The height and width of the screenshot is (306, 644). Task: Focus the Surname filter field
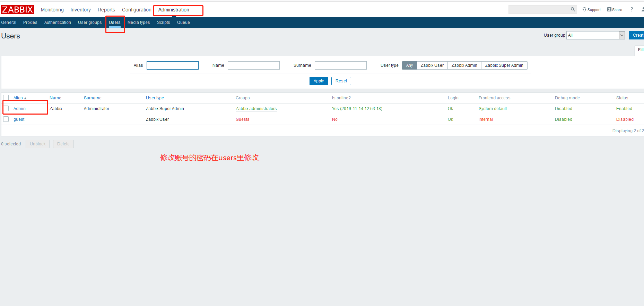point(341,65)
